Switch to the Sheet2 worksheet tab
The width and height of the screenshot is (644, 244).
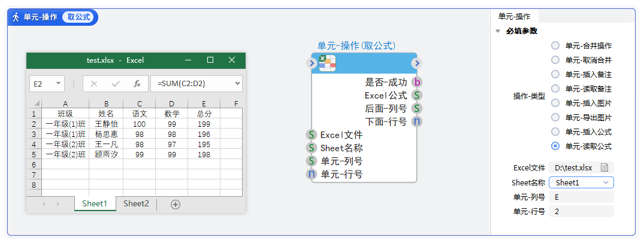click(x=136, y=204)
